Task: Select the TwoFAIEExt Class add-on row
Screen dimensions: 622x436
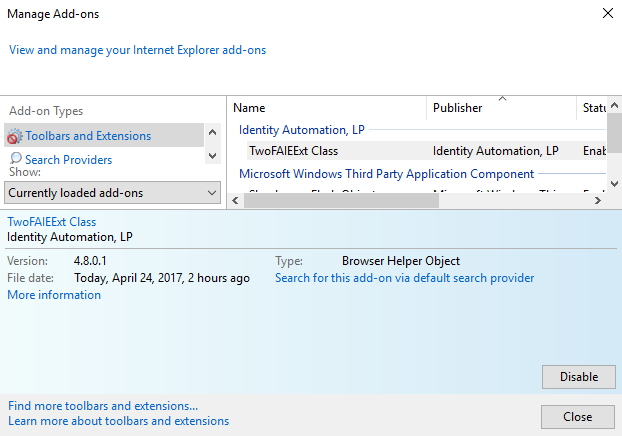Action: [426, 151]
